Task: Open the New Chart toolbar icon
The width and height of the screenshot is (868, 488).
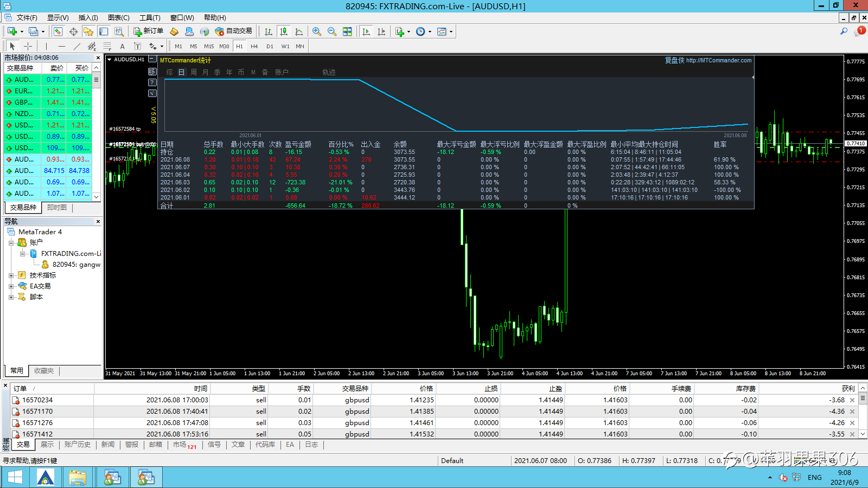Action: coord(12,31)
